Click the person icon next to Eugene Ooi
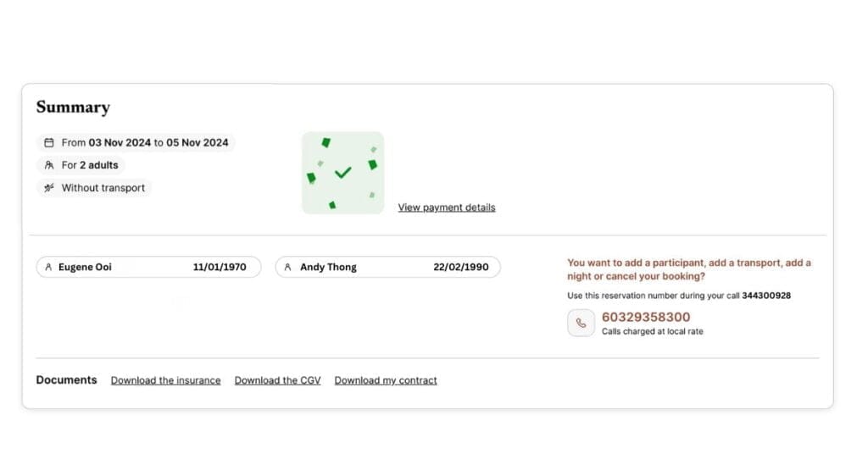The width and height of the screenshot is (868, 454). click(x=48, y=267)
